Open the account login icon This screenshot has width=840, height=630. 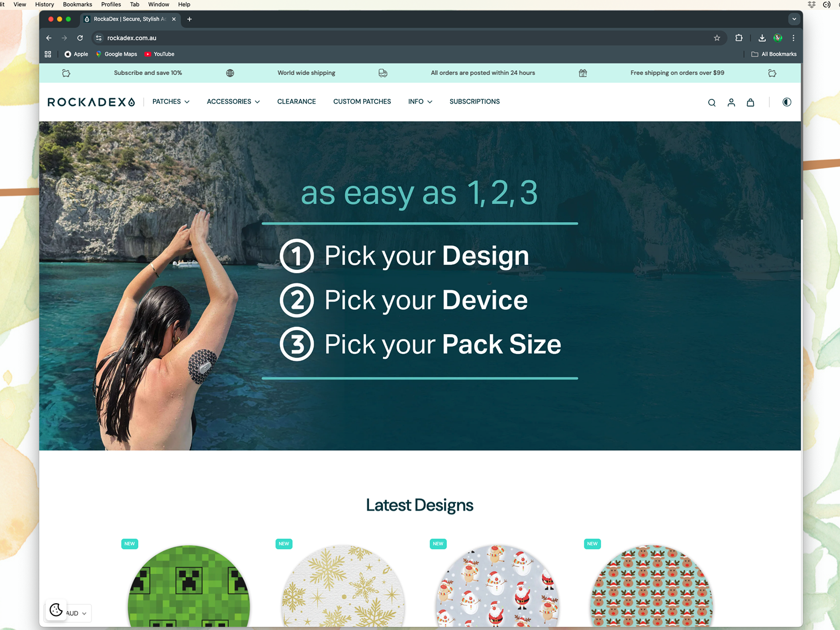pos(731,103)
